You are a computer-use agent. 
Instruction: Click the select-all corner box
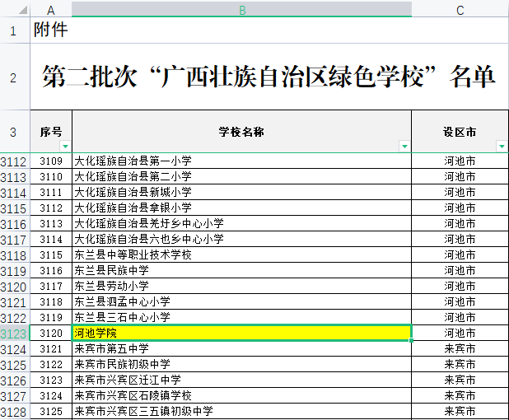tap(15, 10)
